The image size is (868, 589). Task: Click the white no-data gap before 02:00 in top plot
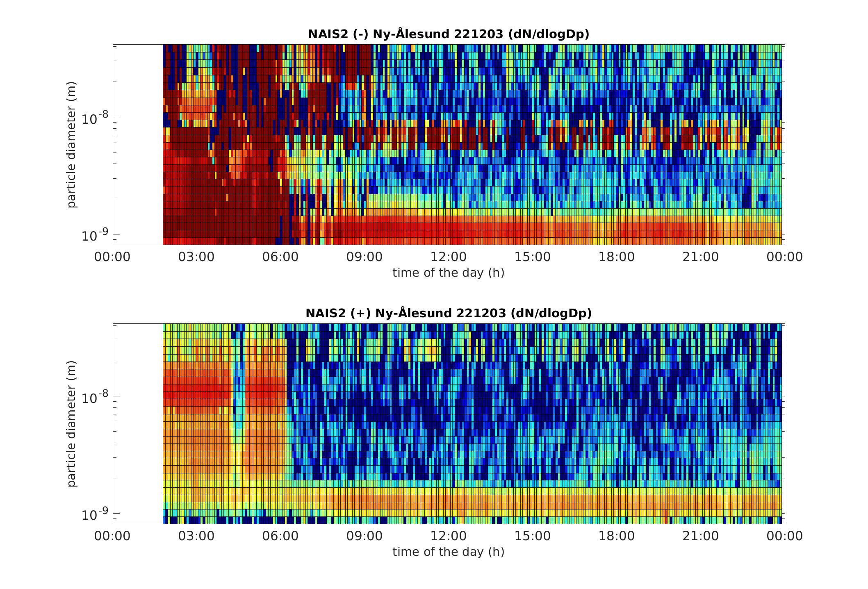click(138, 145)
